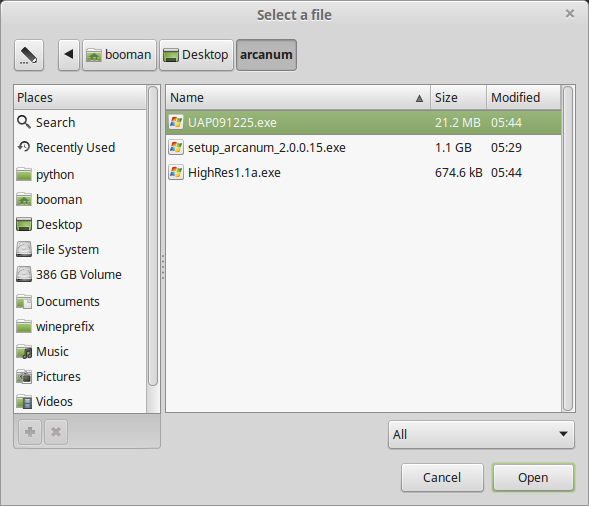
Task: Click the back arrow in the path bar
Action: point(69,55)
